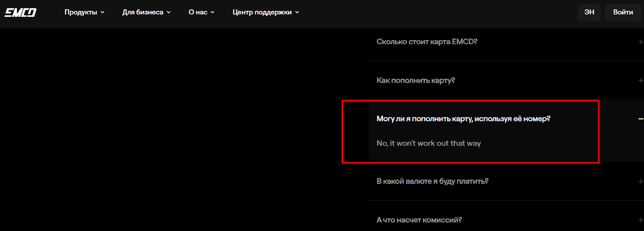Expand В какой валюте я буду платить?
This screenshot has height=231, width=644.
[432, 181]
